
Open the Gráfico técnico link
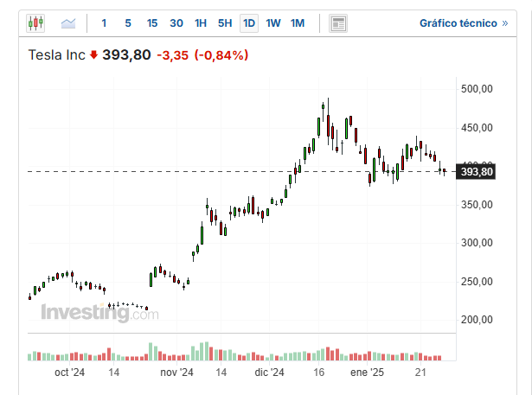[464, 22]
